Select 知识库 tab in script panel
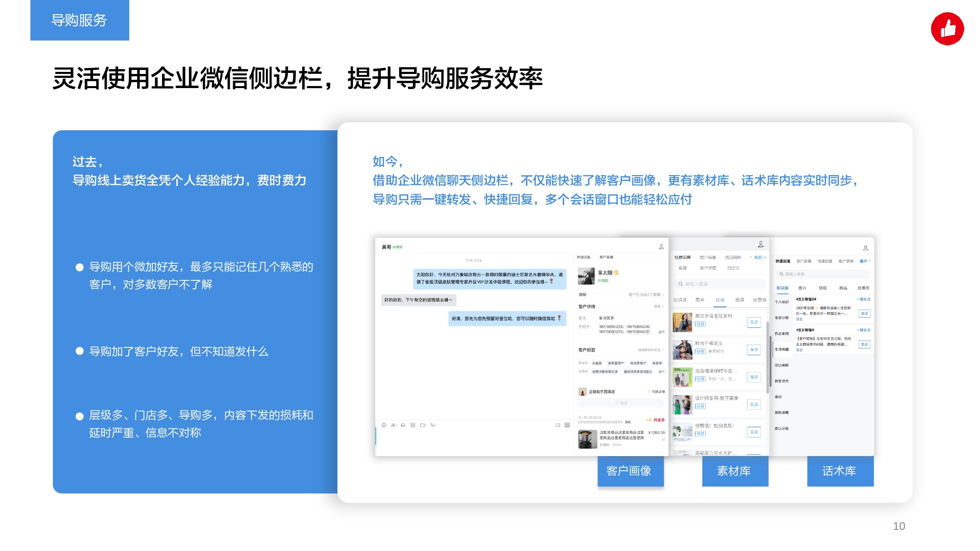 783,288
